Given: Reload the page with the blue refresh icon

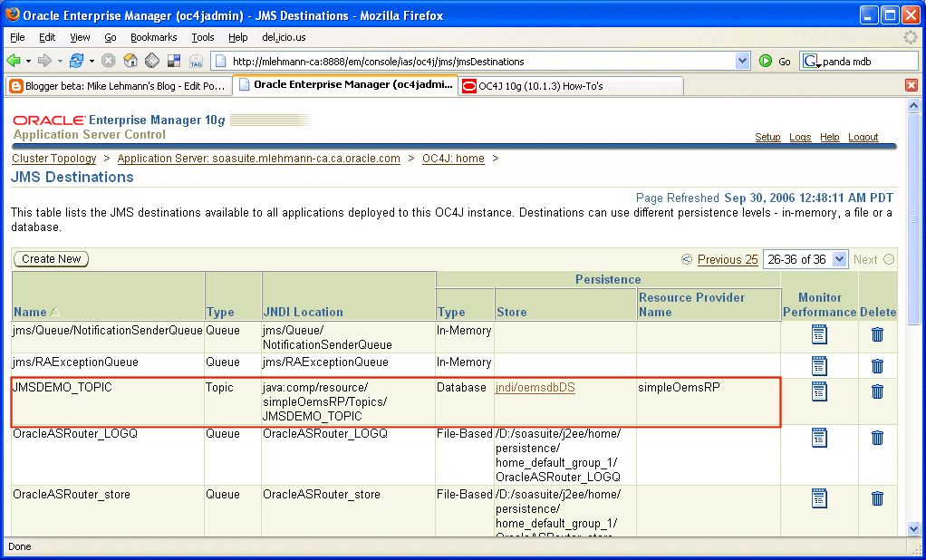Looking at the screenshot, I should pyautogui.click(x=76, y=61).
